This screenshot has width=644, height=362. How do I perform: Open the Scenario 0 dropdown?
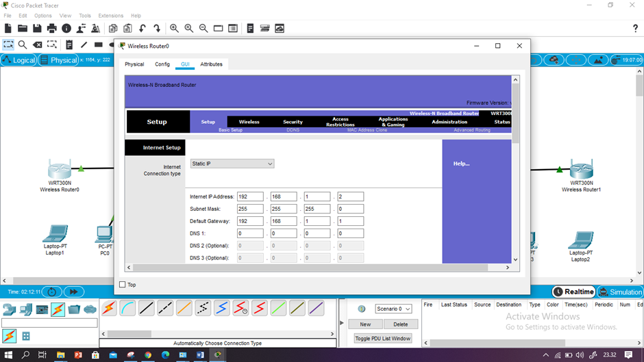point(393,309)
